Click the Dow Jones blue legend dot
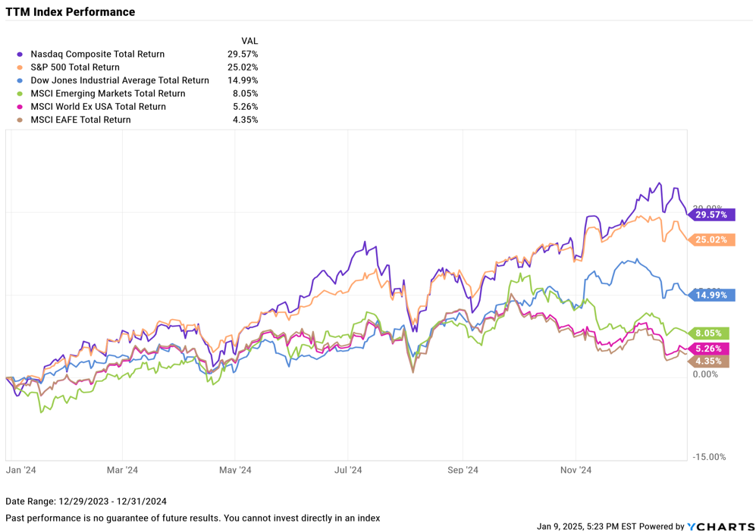756x532 pixels. [x=19, y=80]
